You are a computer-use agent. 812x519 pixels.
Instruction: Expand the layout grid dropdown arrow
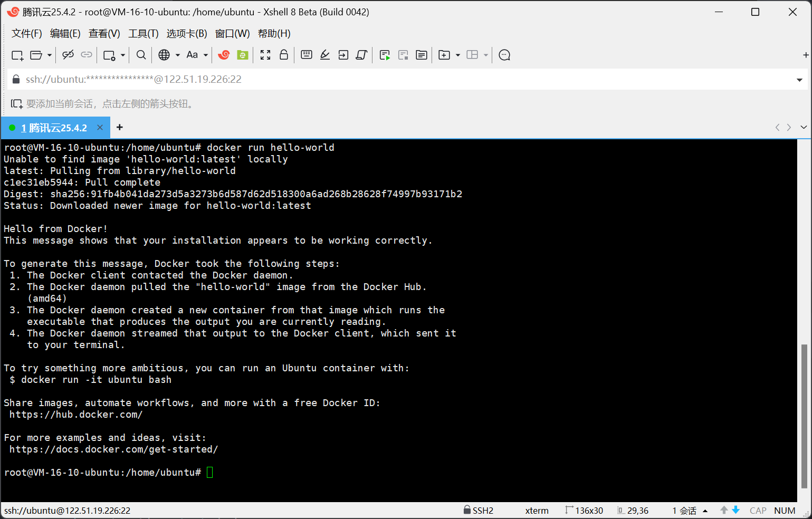[x=486, y=55]
